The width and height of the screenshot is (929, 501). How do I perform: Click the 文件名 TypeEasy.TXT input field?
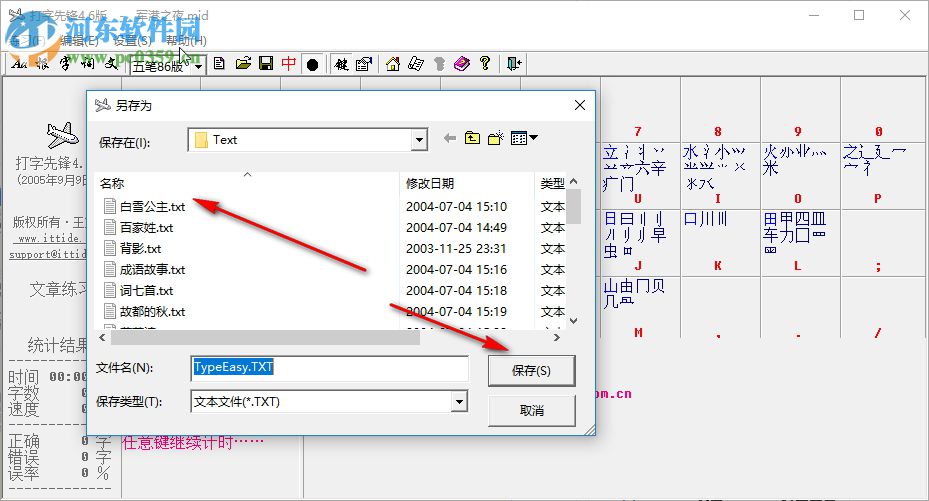click(x=329, y=368)
